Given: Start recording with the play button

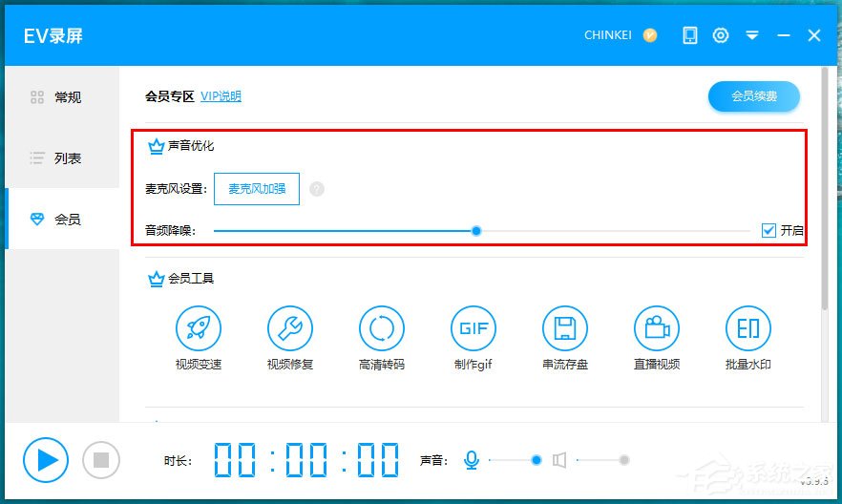Looking at the screenshot, I should pyautogui.click(x=46, y=460).
